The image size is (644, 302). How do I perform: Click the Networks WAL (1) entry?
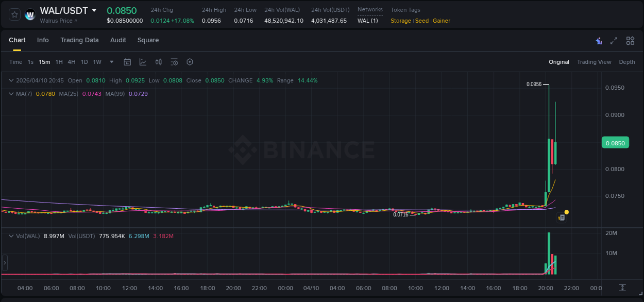pos(369,21)
